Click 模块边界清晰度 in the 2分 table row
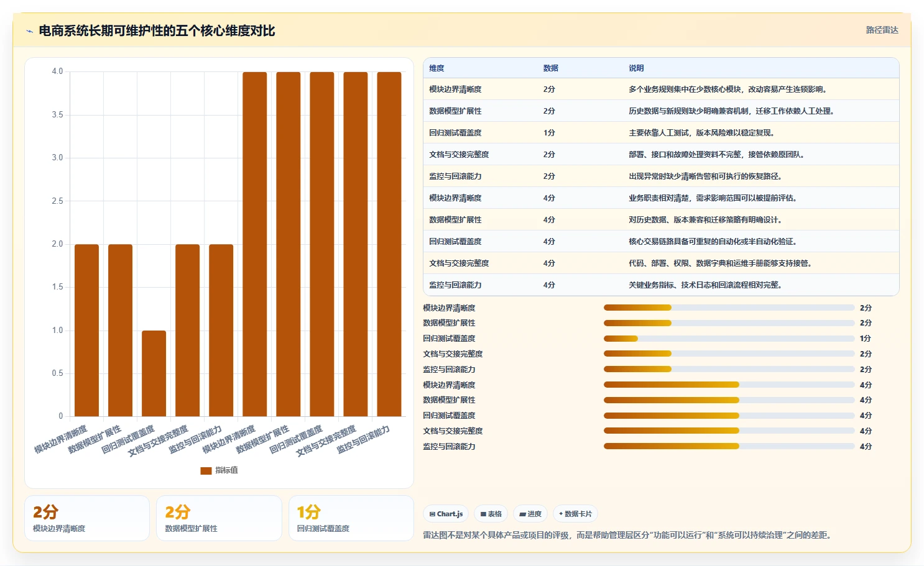Image resolution: width=924 pixels, height=566 pixels. pos(455,89)
